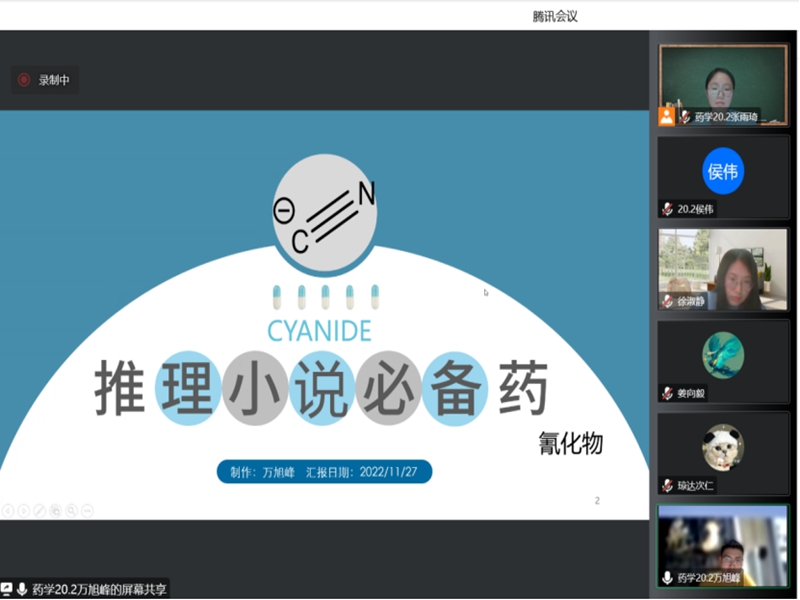Select the blue 侯伟 avatar tile

click(723, 171)
